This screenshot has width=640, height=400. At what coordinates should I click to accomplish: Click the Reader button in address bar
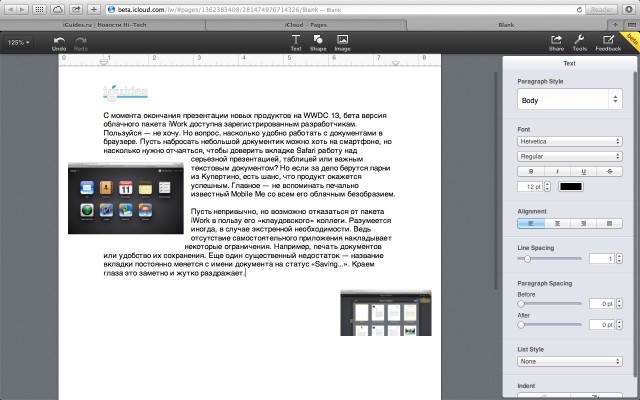pos(601,9)
